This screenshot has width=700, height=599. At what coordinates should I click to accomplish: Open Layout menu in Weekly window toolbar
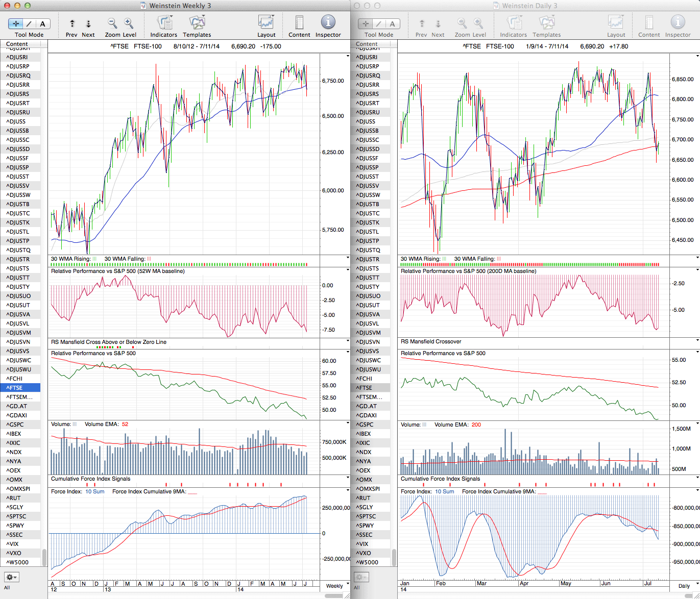(x=266, y=22)
